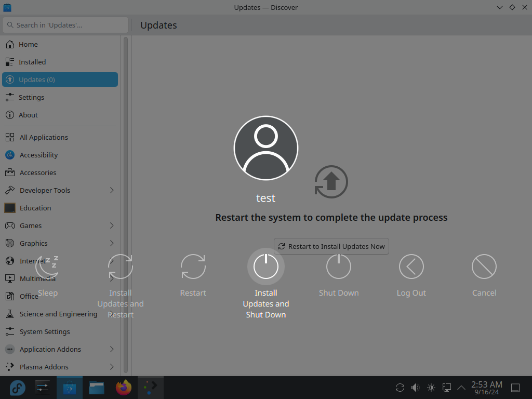532x399 pixels.
Task: Launch System Settings from taskbar
Action: tap(43, 388)
